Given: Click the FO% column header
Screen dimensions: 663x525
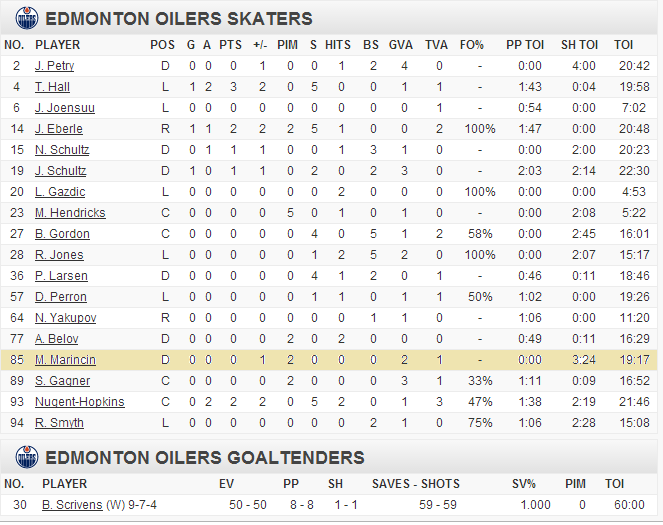Looking at the screenshot, I should [472, 45].
